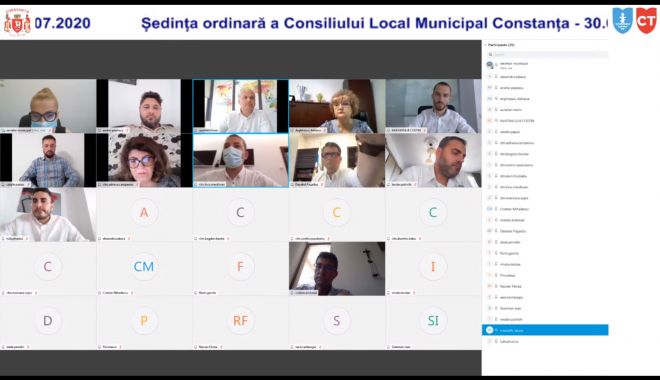Select the avatar tile with teal letter C
This screenshot has height=380, width=660.
tap(433, 215)
